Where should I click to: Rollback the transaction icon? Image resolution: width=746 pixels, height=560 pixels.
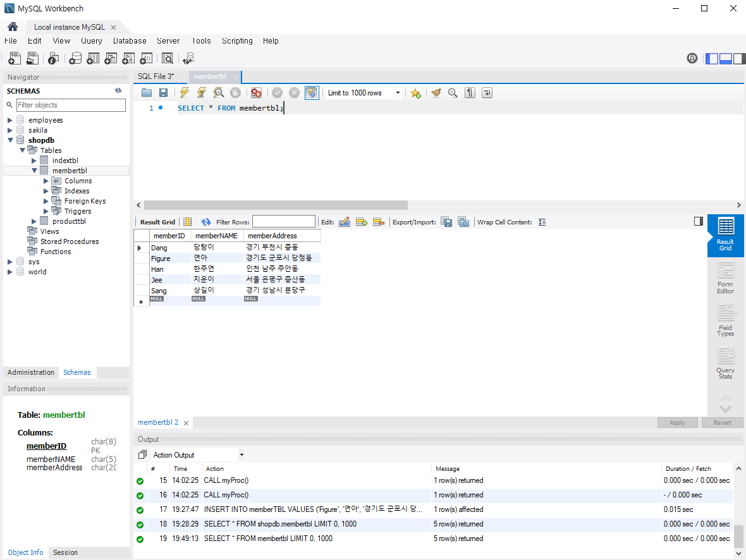pos(295,93)
